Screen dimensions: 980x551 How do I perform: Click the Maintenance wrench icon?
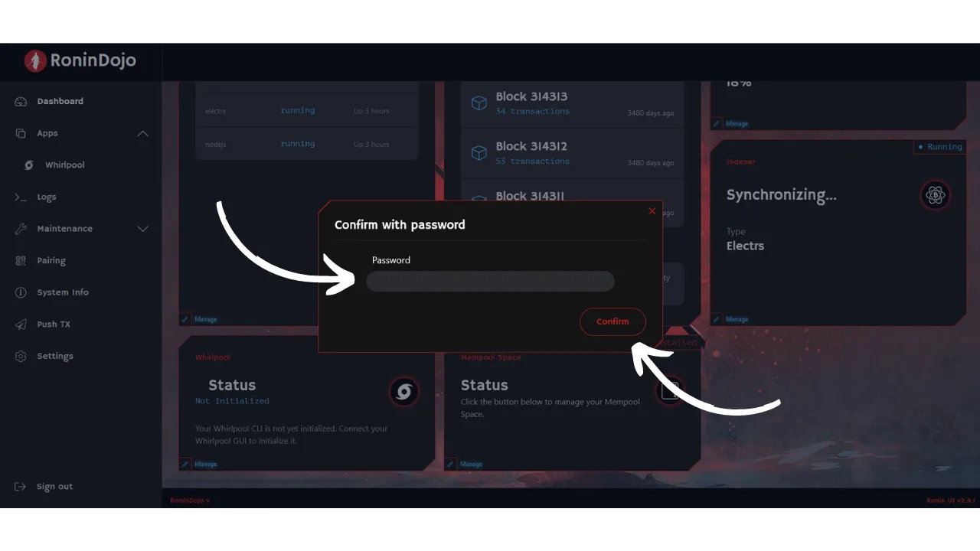pyautogui.click(x=21, y=229)
